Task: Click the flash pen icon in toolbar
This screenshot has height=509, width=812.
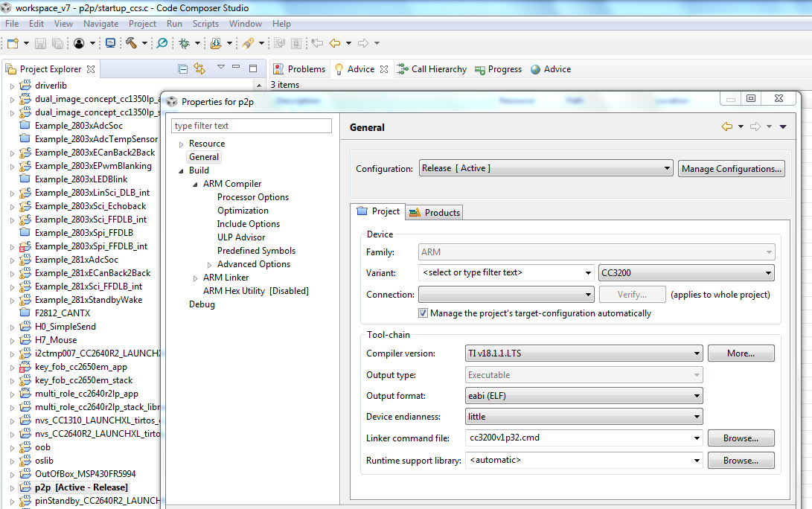Action: [248, 43]
